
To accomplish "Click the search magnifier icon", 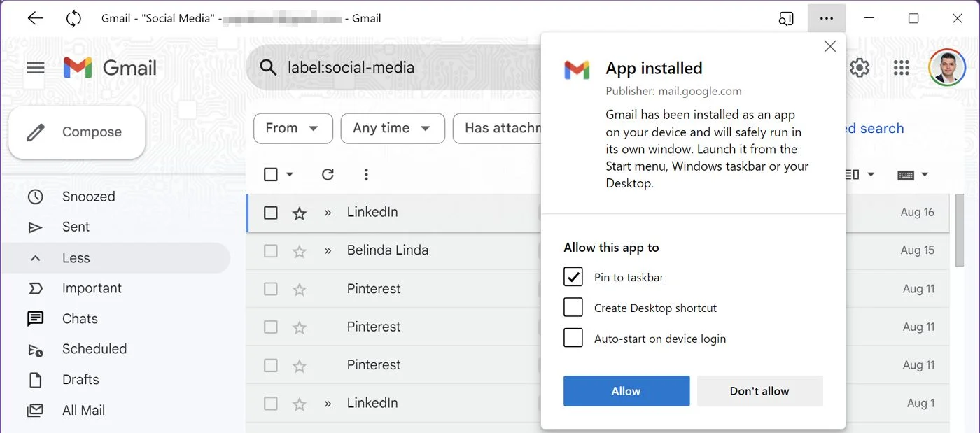I will [267, 67].
